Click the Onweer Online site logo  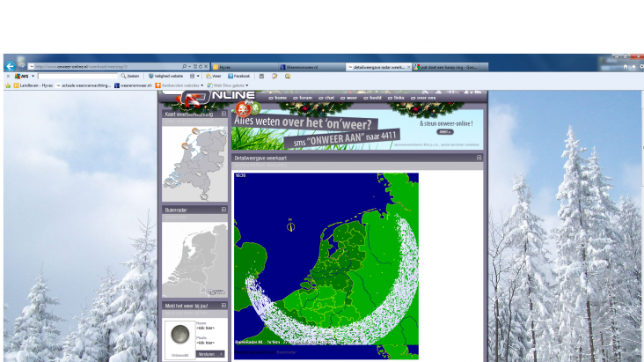click(216, 98)
